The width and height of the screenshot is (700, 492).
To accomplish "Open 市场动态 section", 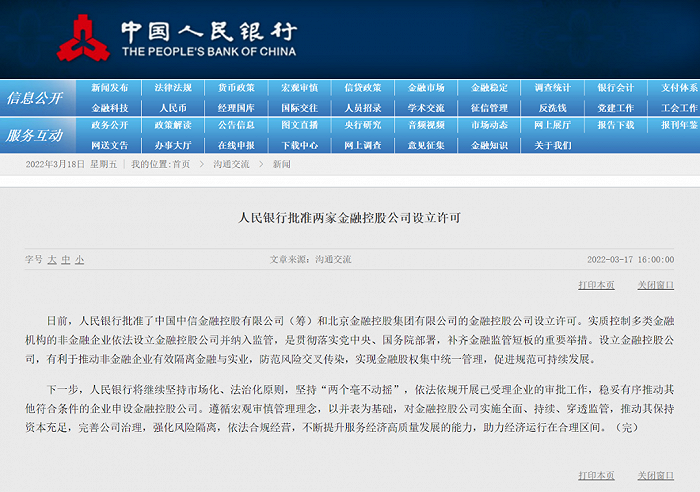I will (x=490, y=125).
